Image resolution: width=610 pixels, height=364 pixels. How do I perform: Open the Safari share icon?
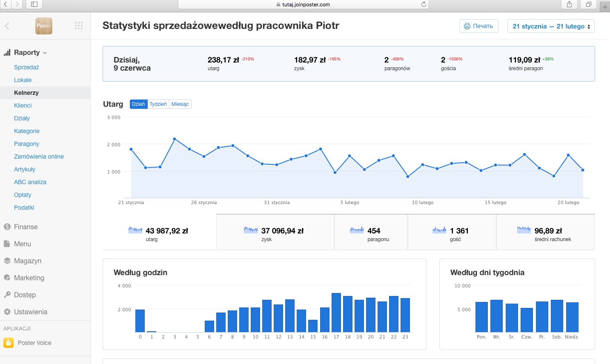pyautogui.click(x=569, y=4)
